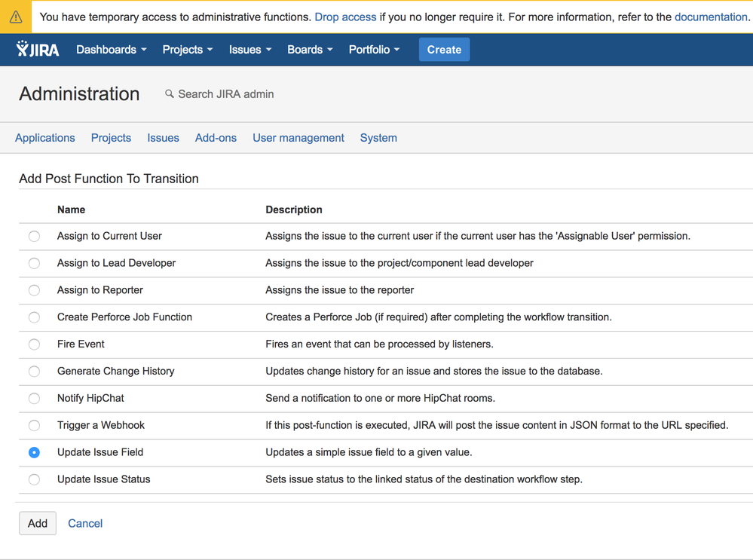Click the Perforce Job description text
Screen dimensions: 753x560
tap(439, 317)
